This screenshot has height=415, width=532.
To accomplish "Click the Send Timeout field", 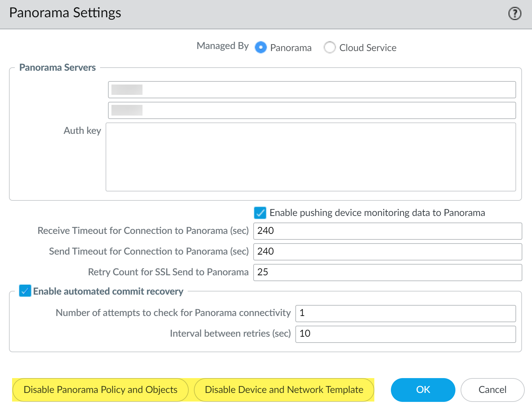I will click(x=387, y=251).
